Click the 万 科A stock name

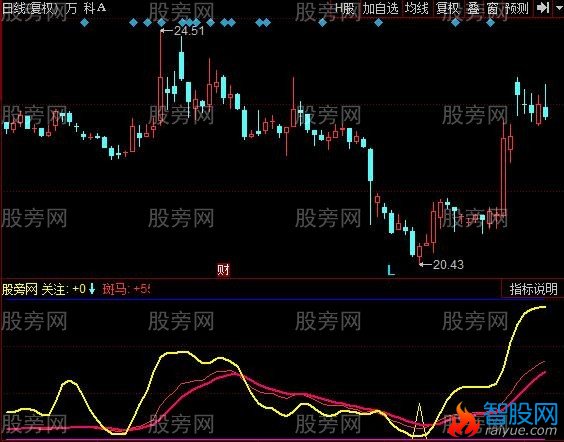point(86,8)
